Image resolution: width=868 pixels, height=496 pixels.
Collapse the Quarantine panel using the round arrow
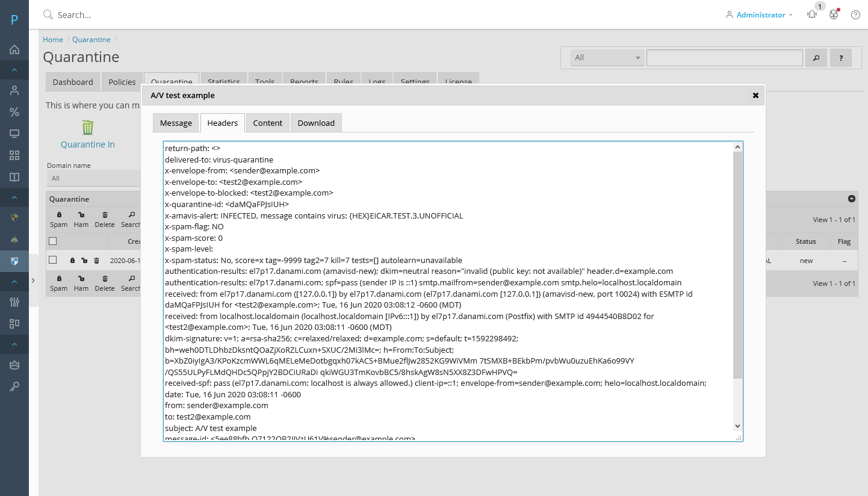point(852,199)
